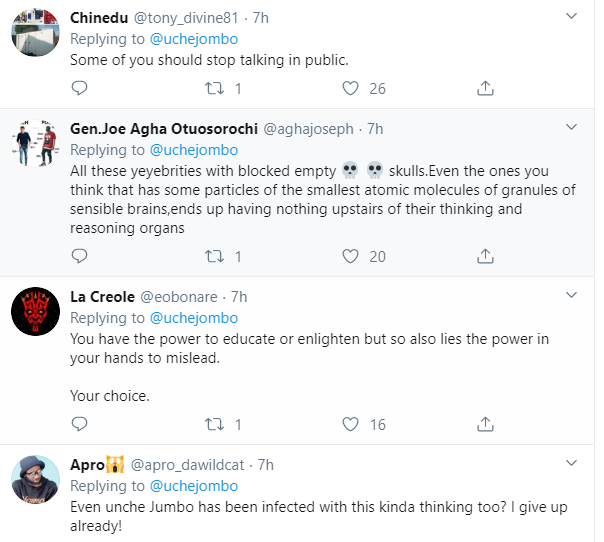Open the @uchejombo link in Chinedu's reply
604x542 pixels.
coord(194,39)
